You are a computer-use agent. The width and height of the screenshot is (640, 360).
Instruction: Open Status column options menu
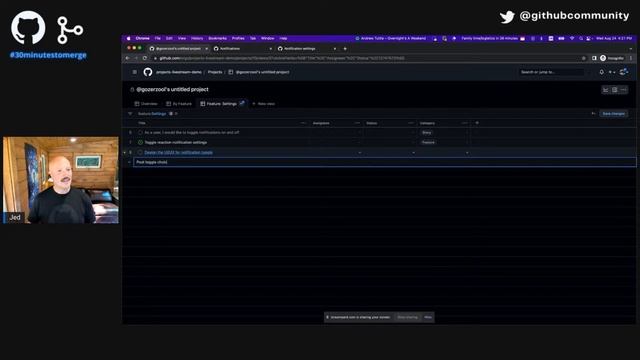coord(411,123)
